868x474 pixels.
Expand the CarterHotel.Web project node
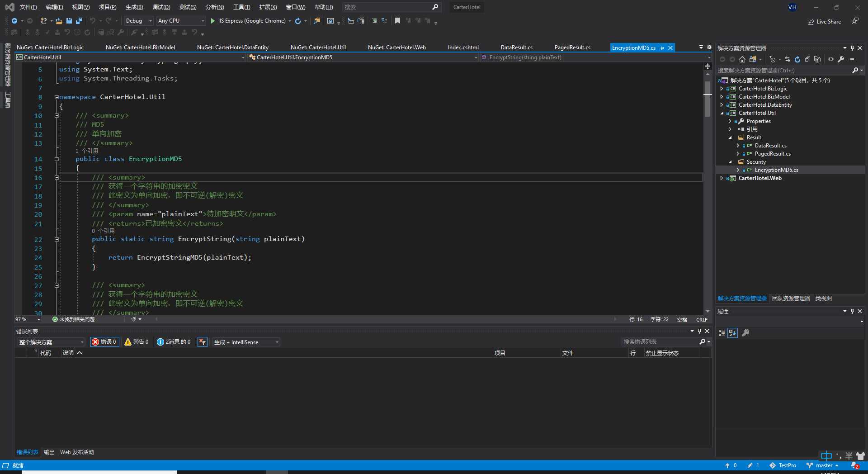click(x=722, y=178)
